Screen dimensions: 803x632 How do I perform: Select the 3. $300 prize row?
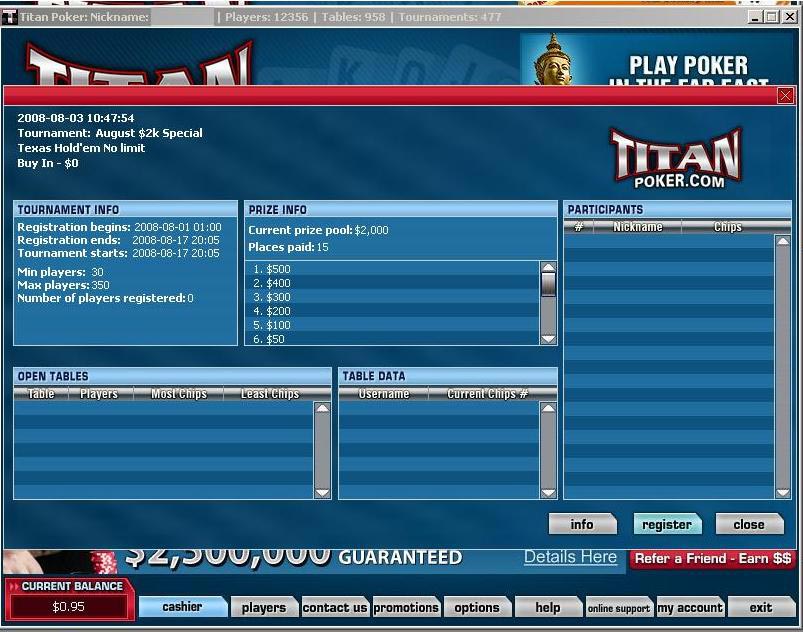click(392, 297)
